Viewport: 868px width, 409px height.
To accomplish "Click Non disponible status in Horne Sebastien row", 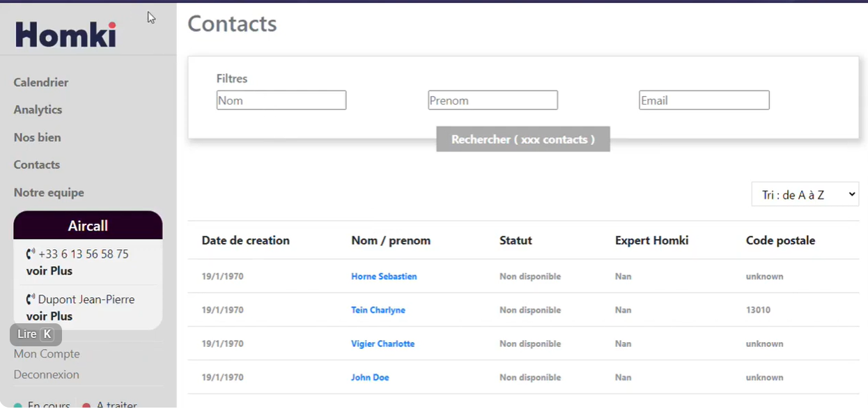I will tap(530, 277).
